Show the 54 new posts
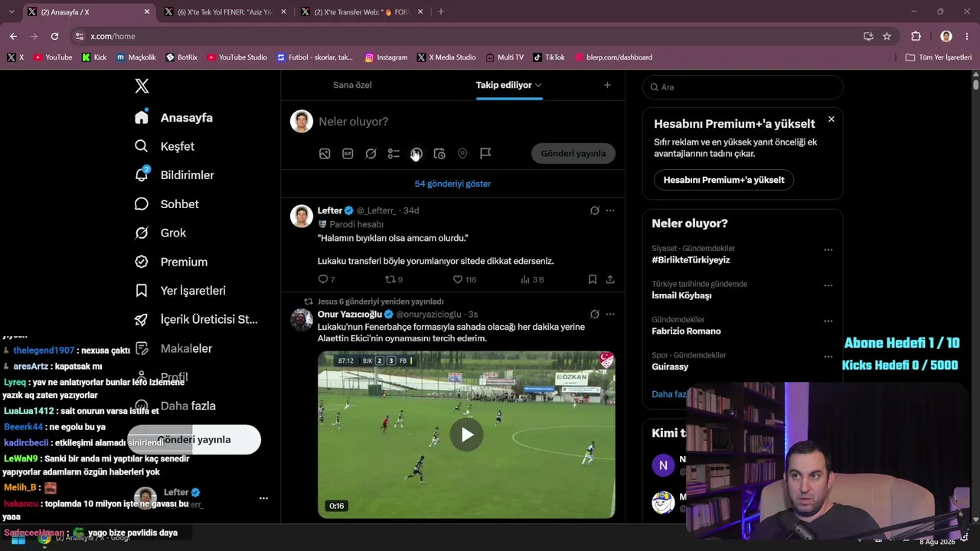Viewport: 980px width, 551px height. 452,184
